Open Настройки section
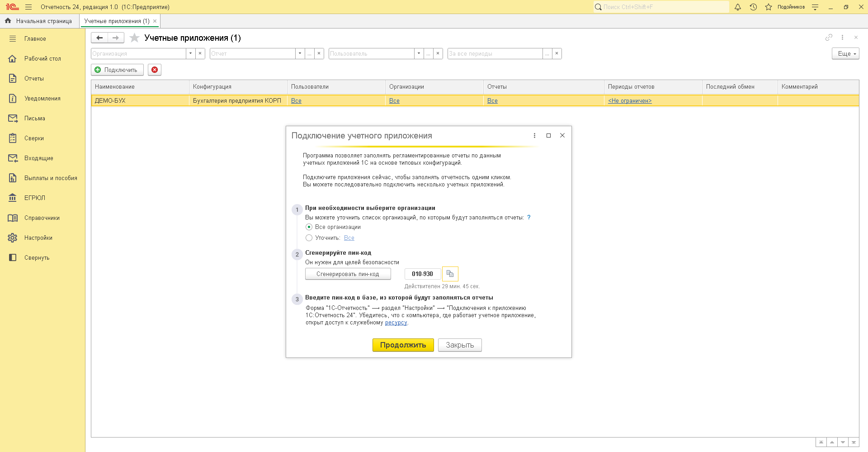Screen dimensions: 868x452 click(38, 238)
